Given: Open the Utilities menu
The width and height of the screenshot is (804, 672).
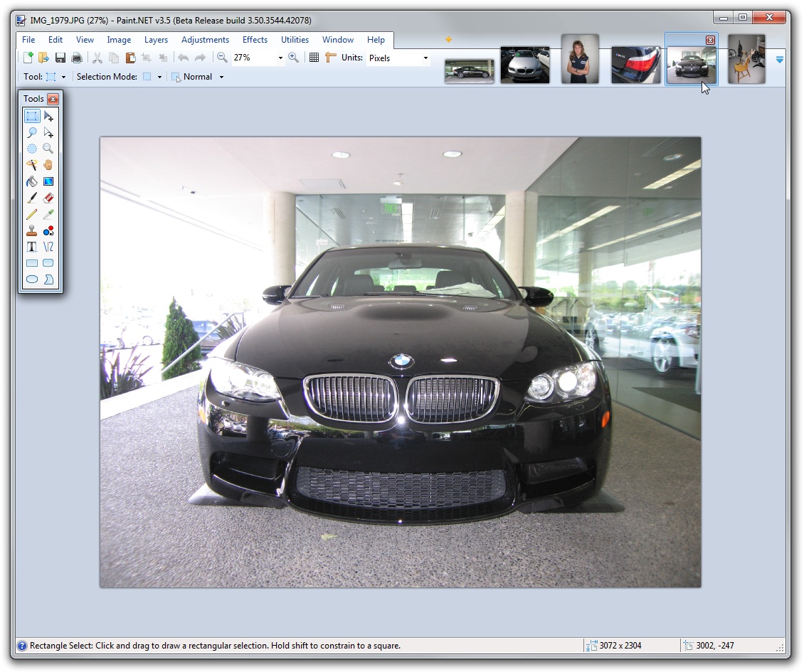Looking at the screenshot, I should (x=295, y=40).
